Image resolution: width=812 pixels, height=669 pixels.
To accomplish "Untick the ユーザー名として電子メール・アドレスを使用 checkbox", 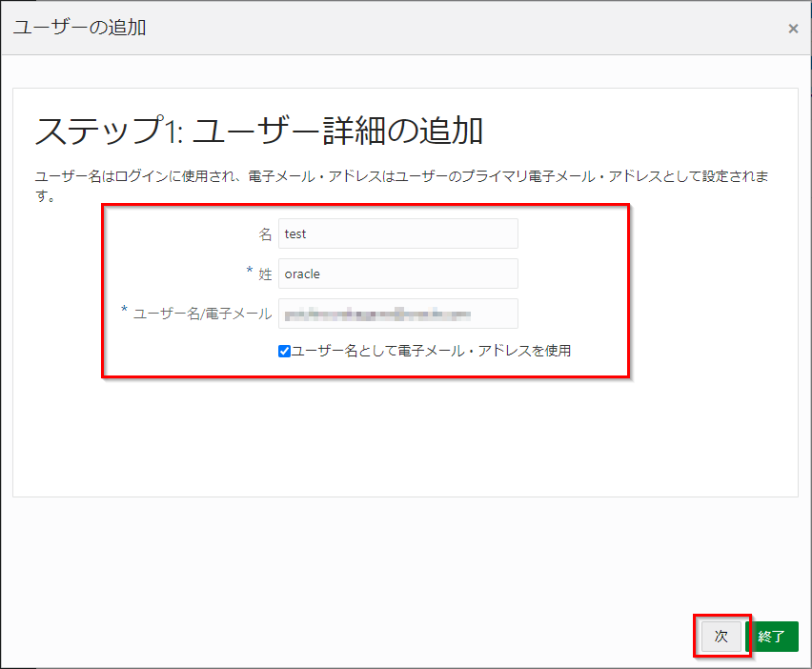I will [284, 351].
